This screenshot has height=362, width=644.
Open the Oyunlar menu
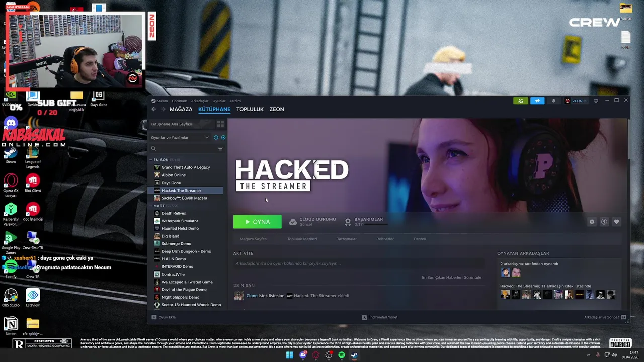coord(219,101)
